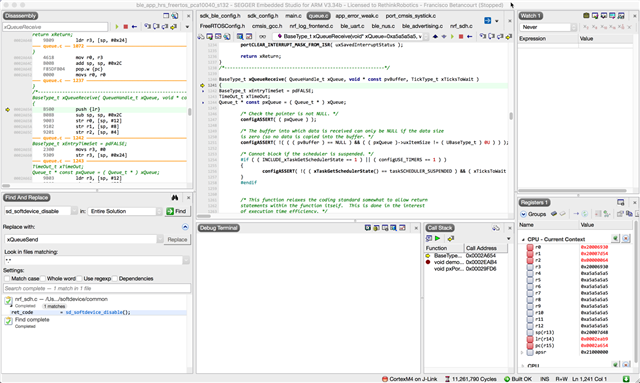Screen dimensions: 640x383
Task: Collapse the Replace section with the round arrow button
Action: point(185,227)
